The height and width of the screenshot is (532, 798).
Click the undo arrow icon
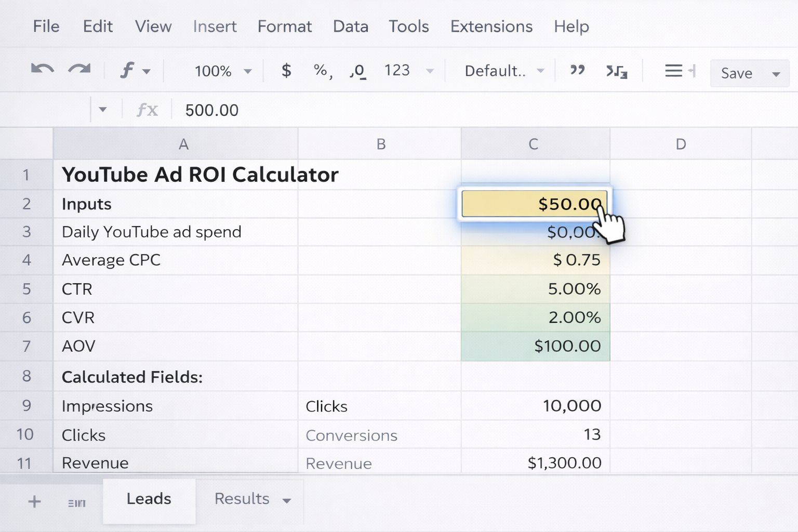tap(42, 70)
